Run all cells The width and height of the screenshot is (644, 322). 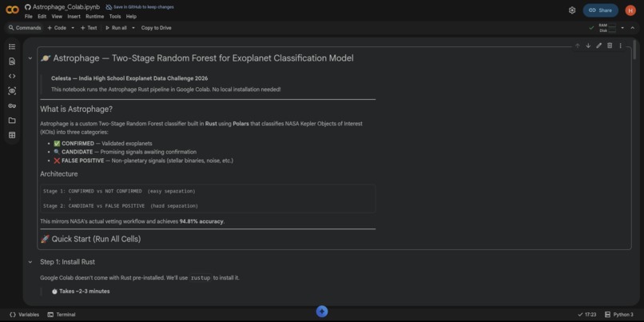click(116, 28)
